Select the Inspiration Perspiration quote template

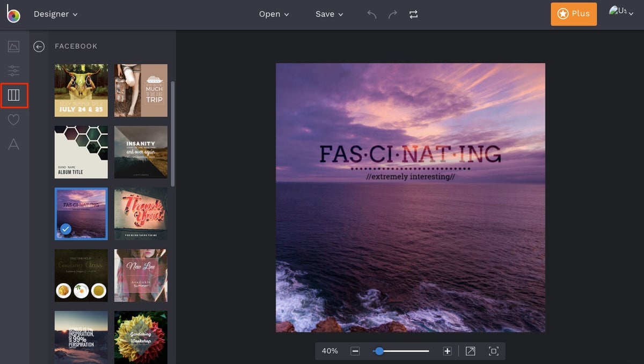point(81,337)
